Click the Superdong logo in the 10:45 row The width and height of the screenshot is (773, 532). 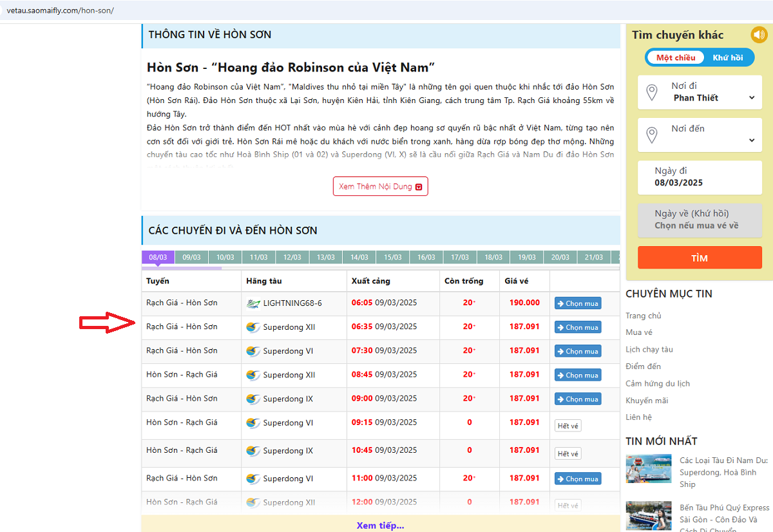(253, 451)
